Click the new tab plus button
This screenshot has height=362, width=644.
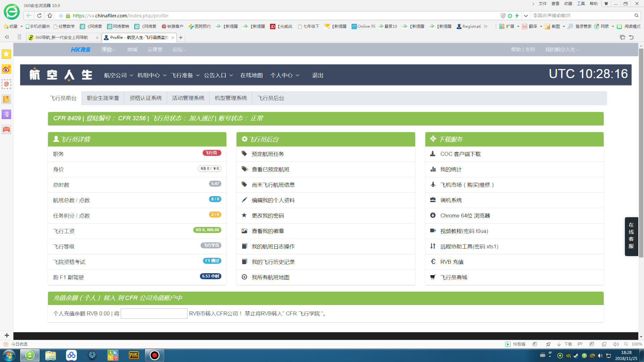[x=181, y=38]
